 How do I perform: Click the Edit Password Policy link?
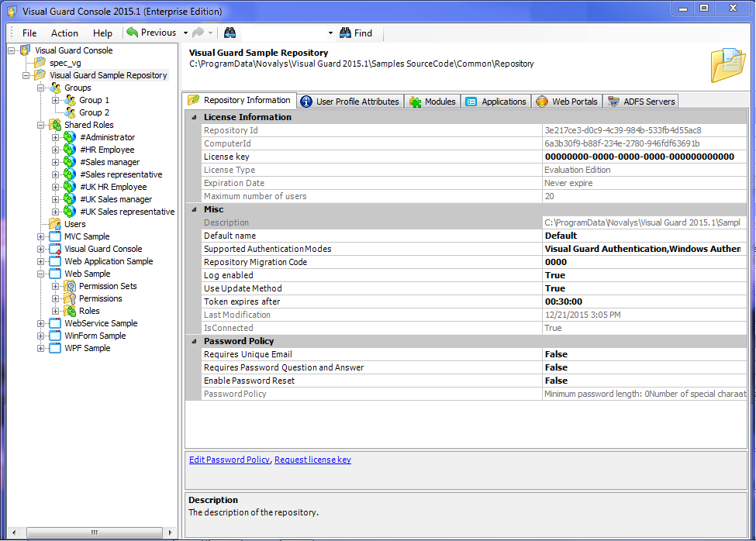click(x=229, y=460)
